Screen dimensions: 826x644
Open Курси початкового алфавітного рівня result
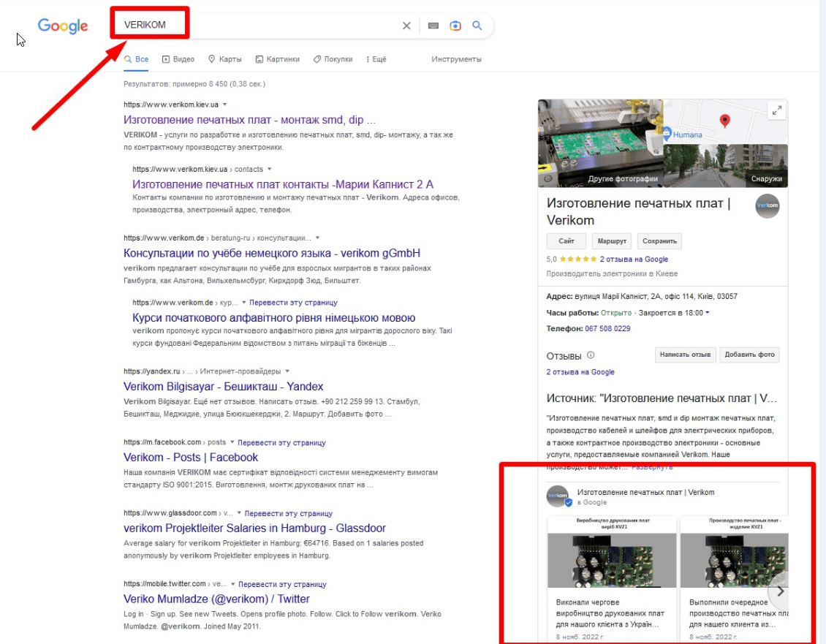(x=274, y=318)
